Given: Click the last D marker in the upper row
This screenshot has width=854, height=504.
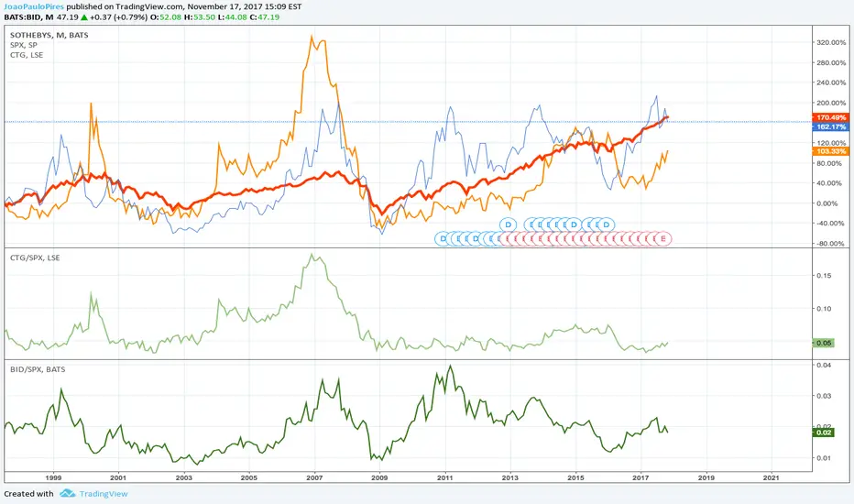Looking at the screenshot, I should pyautogui.click(x=607, y=225).
